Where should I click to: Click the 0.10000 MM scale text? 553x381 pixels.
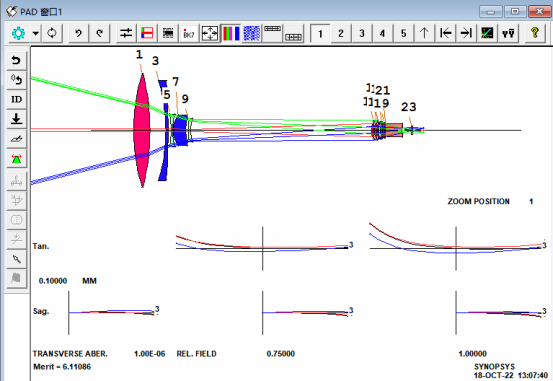[68, 281]
